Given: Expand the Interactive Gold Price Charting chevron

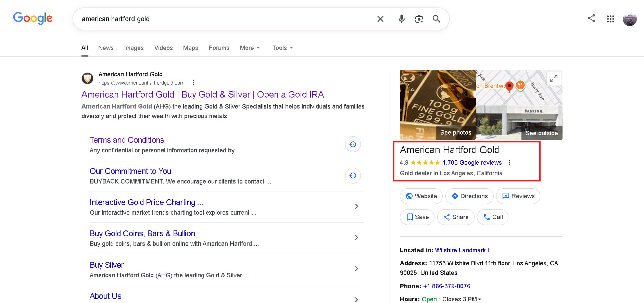Looking at the screenshot, I should tap(356, 206).
